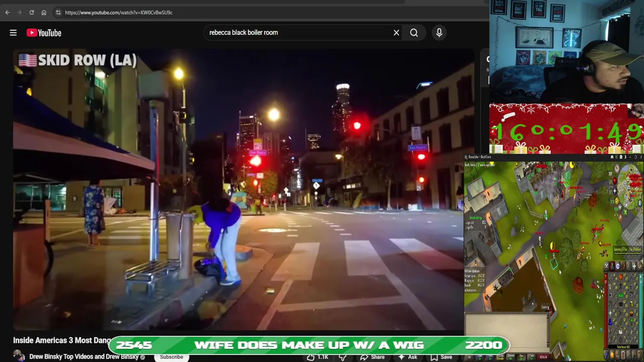The image size is (644, 362).
Task: Open the Magic spellbook tab
Action: click(640, 265)
